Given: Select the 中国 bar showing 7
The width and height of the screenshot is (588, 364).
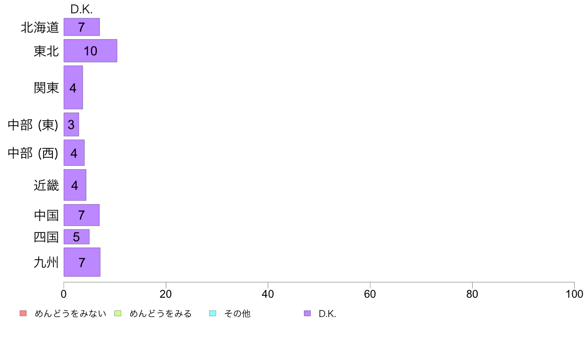Looking at the screenshot, I should click(x=81, y=215).
